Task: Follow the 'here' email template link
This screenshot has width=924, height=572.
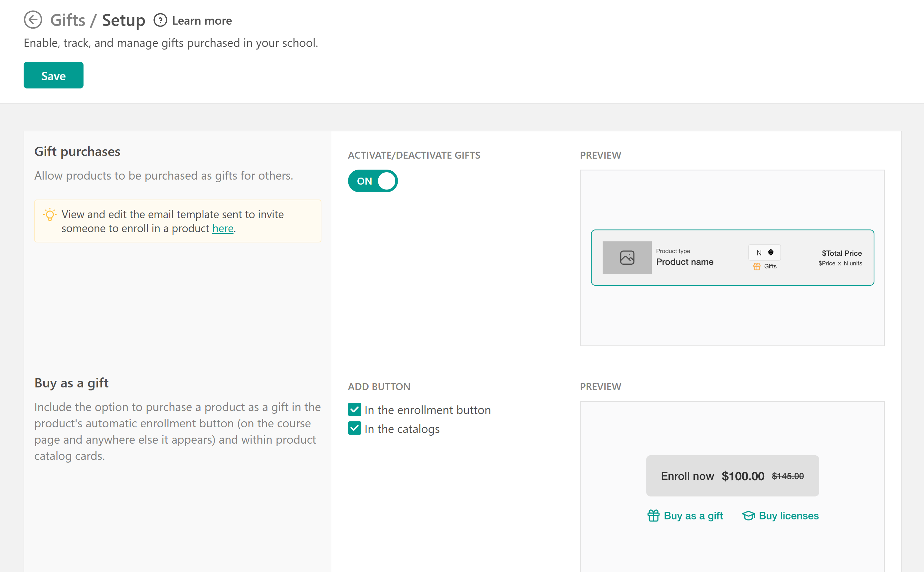Action: (223, 228)
